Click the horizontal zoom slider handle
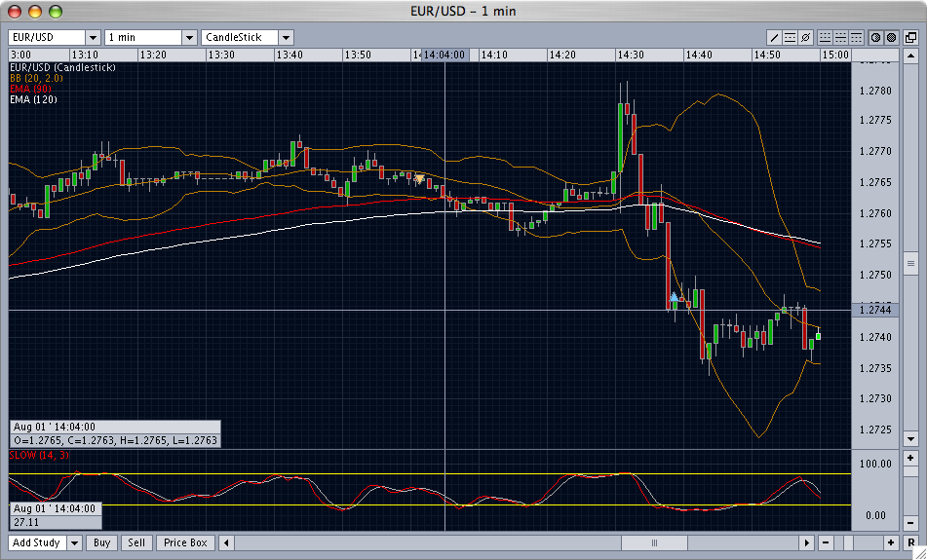927x560 pixels. click(848, 542)
